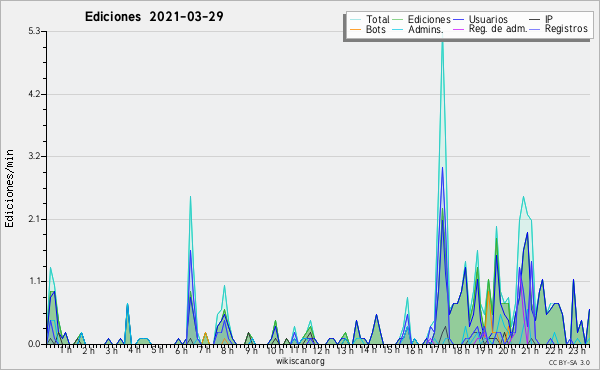Click the 13 h x-axis label
Image resolution: width=600 pixels, height=370 pixels.
click(345, 351)
